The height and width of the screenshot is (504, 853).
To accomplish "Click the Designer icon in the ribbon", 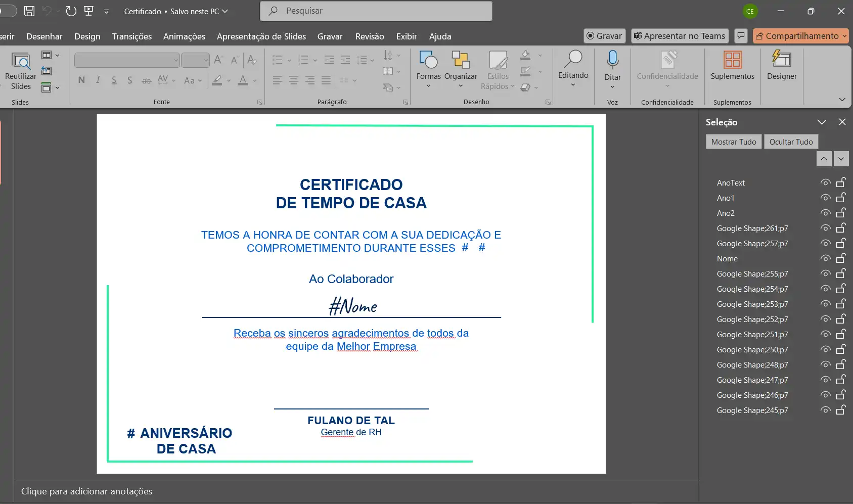I will tap(781, 60).
